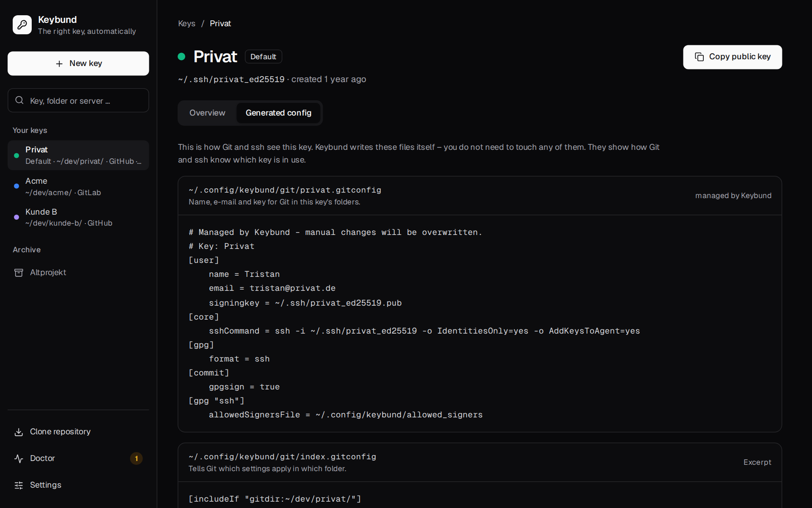Click the ~/.ssh/privat_ed25519 path under title

[231, 80]
